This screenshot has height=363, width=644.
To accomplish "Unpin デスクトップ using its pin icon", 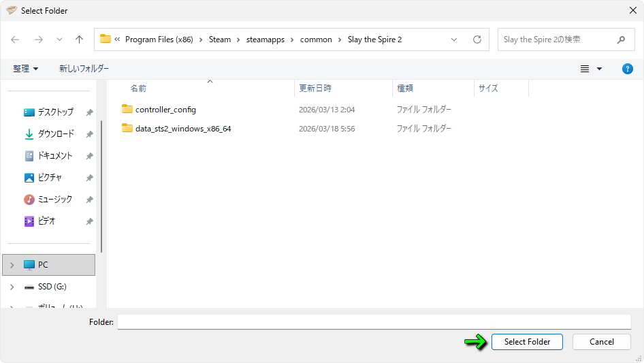I will pyautogui.click(x=89, y=112).
